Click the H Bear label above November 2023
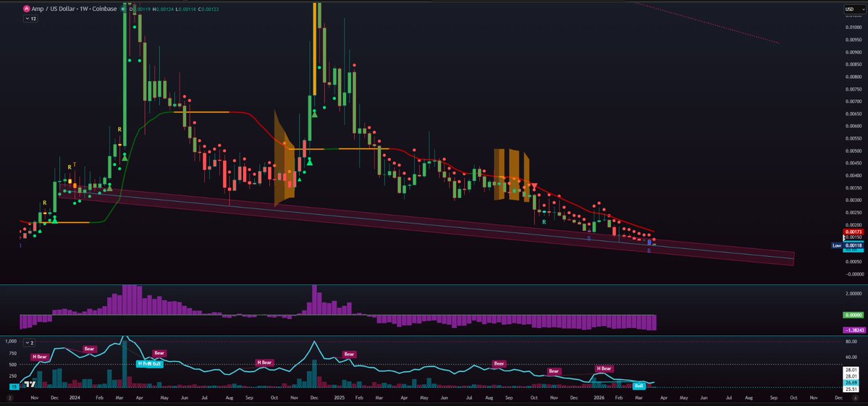868x406 pixels. tap(39, 357)
